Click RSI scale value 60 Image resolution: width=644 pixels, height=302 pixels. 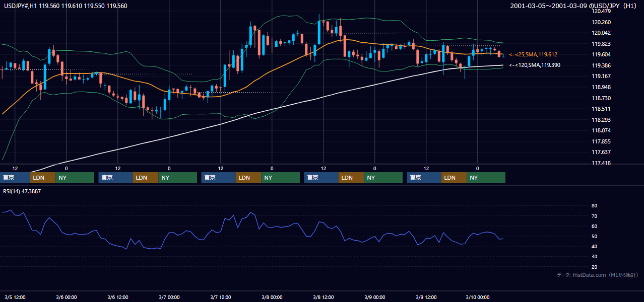click(x=594, y=226)
